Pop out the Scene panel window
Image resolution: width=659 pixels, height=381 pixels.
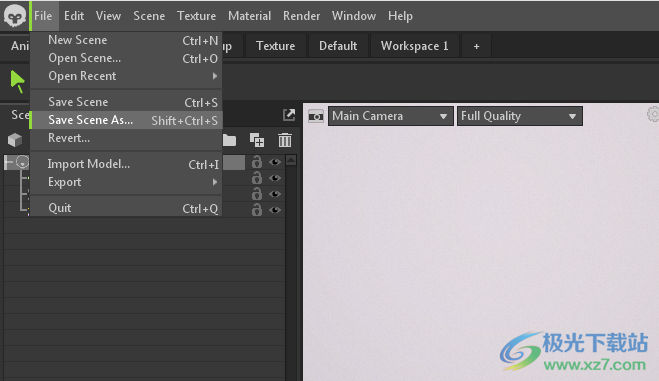[x=289, y=115]
